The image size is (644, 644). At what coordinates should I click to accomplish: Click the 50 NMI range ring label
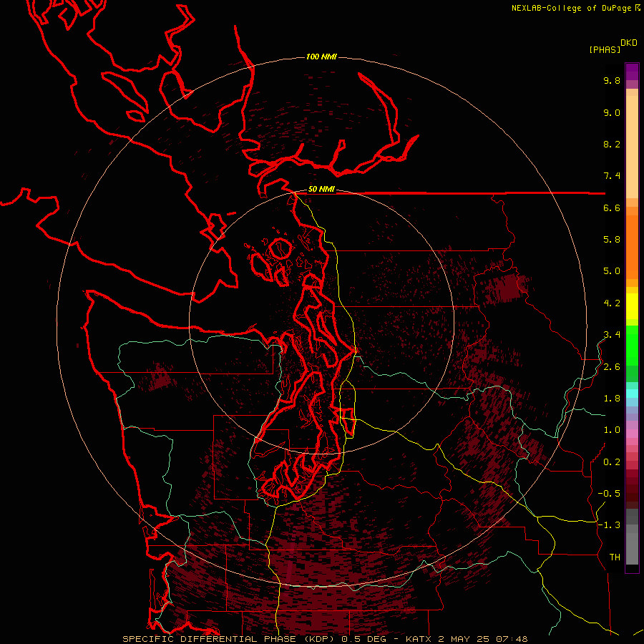[x=321, y=189]
